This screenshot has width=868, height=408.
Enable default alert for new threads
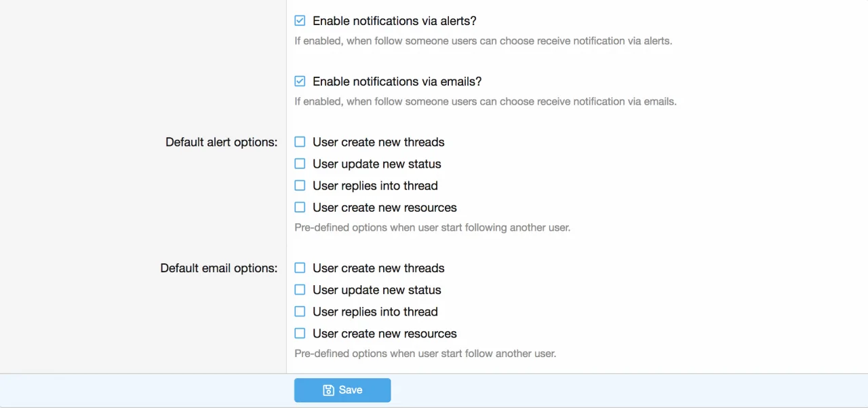[300, 142]
